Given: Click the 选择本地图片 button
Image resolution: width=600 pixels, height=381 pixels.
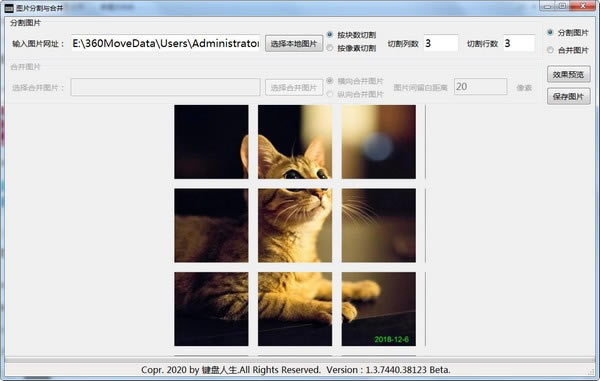Looking at the screenshot, I should 294,44.
